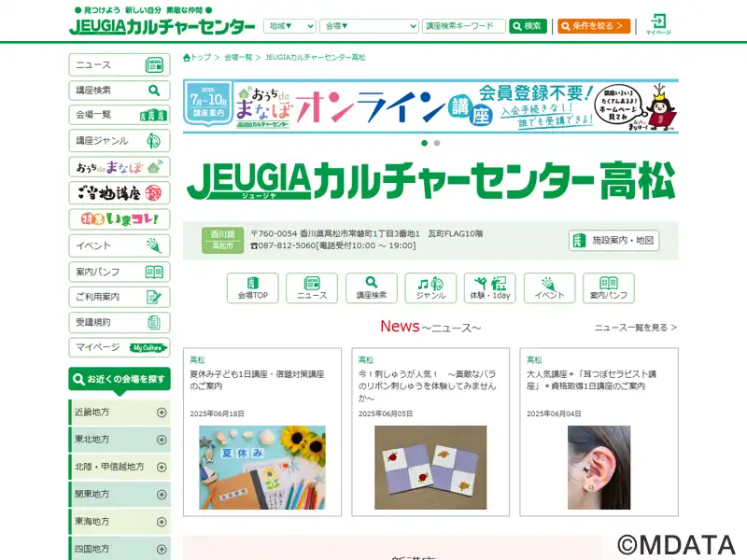Screen dimensions: 747x560
Task: Click the orange 条件を絞る button
Action: pos(594,26)
